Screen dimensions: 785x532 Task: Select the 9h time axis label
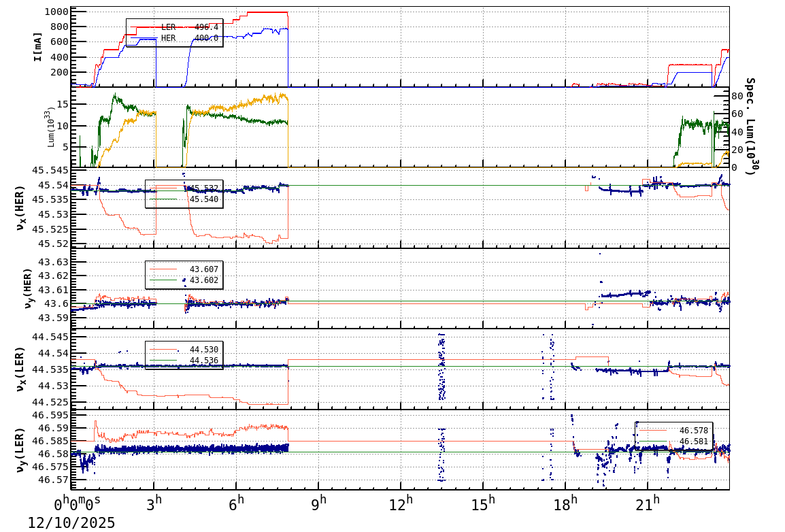point(318,503)
